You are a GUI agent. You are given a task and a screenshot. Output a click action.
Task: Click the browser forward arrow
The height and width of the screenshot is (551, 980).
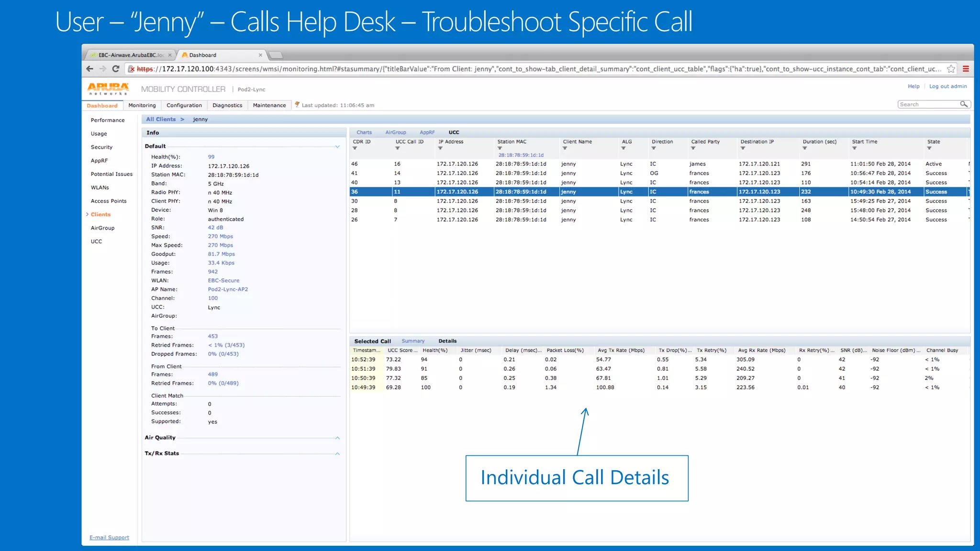tap(102, 69)
